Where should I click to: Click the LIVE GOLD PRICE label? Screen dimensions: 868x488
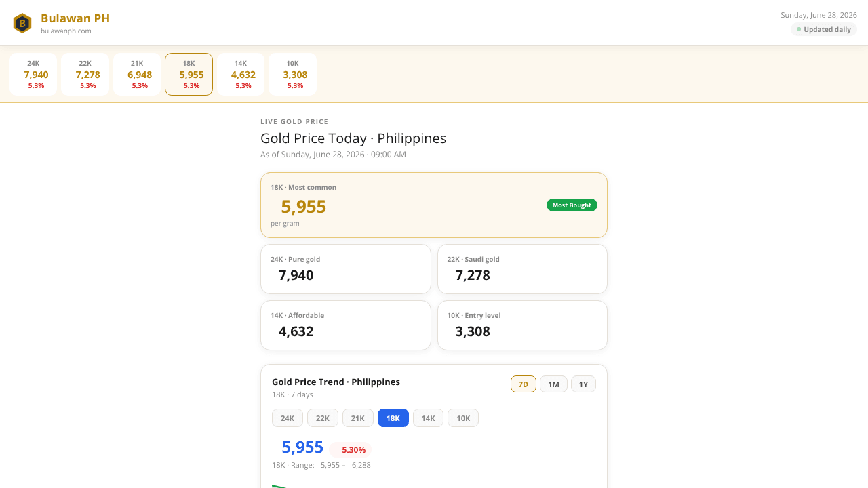tap(294, 122)
